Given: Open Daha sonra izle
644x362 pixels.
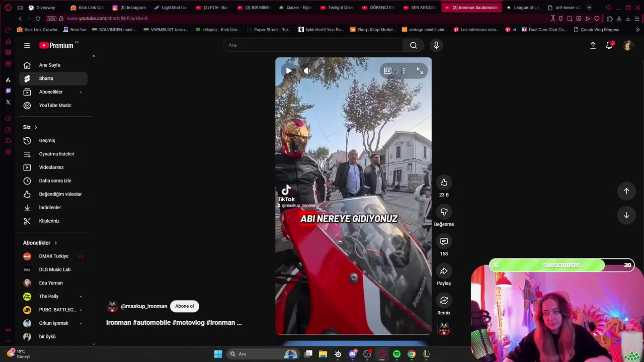Looking at the screenshot, I should point(53,180).
